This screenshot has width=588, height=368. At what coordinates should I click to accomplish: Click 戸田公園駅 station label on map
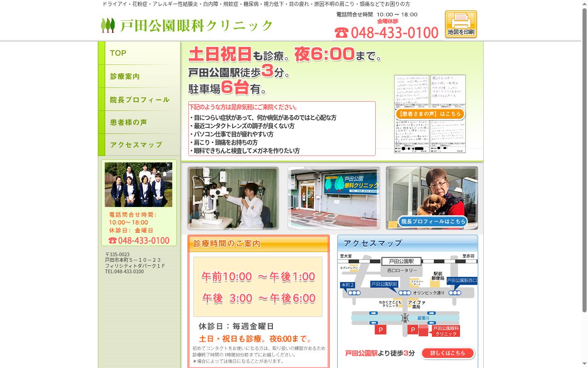[x=401, y=261]
